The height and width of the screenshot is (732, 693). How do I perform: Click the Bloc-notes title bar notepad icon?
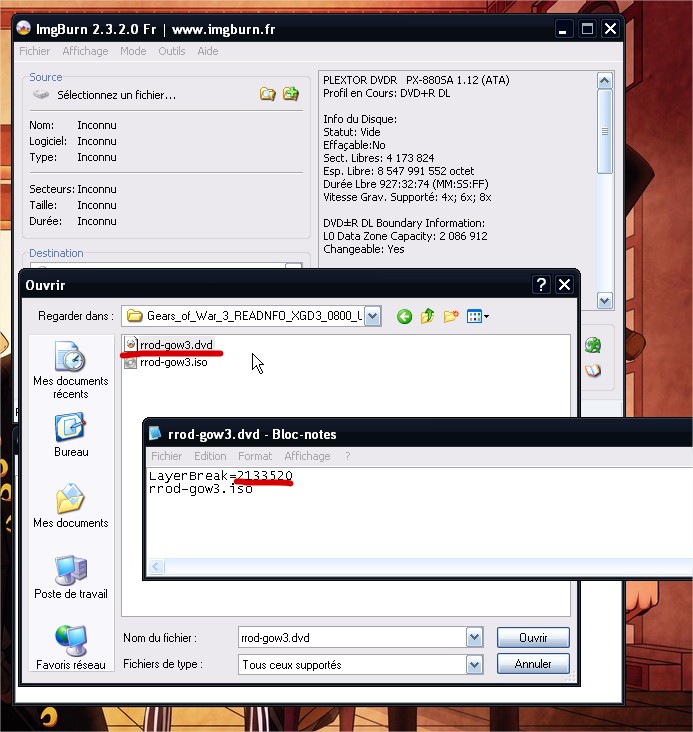[x=155, y=434]
